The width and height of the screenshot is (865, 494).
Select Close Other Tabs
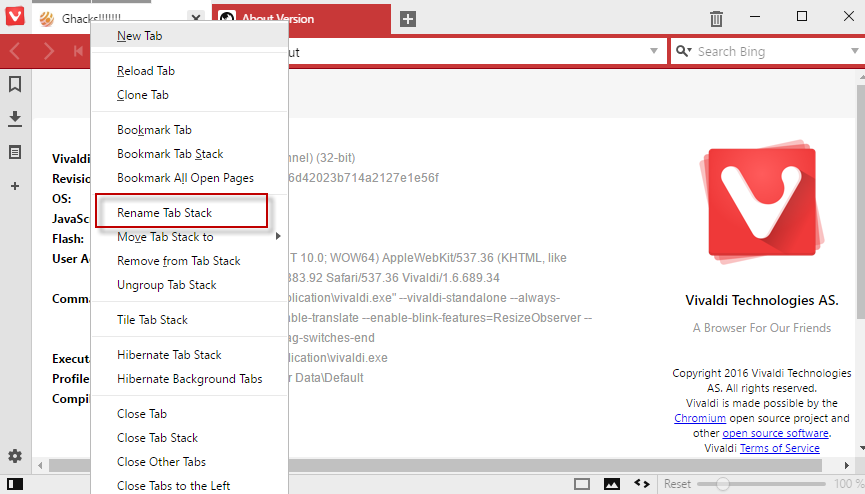point(189,461)
